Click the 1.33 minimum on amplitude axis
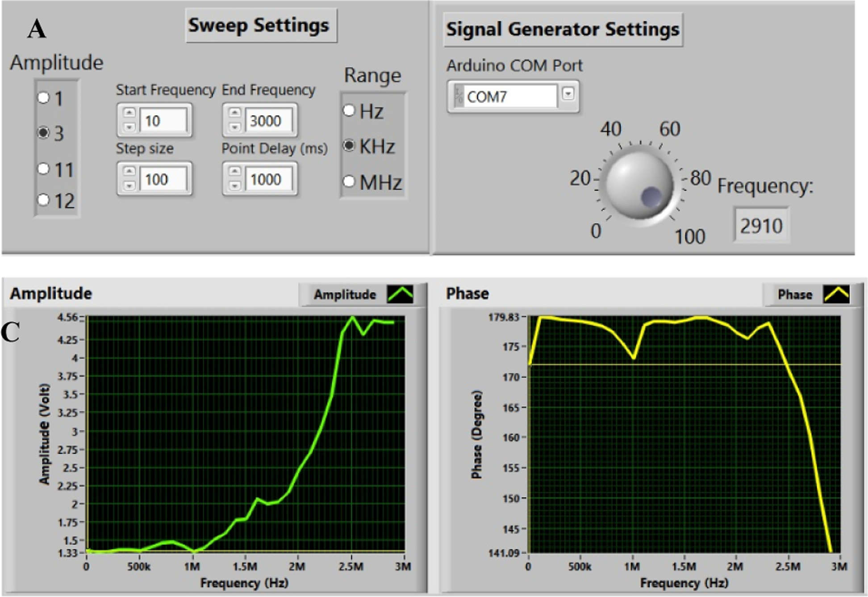This screenshot has height=597, width=868. click(x=67, y=553)
